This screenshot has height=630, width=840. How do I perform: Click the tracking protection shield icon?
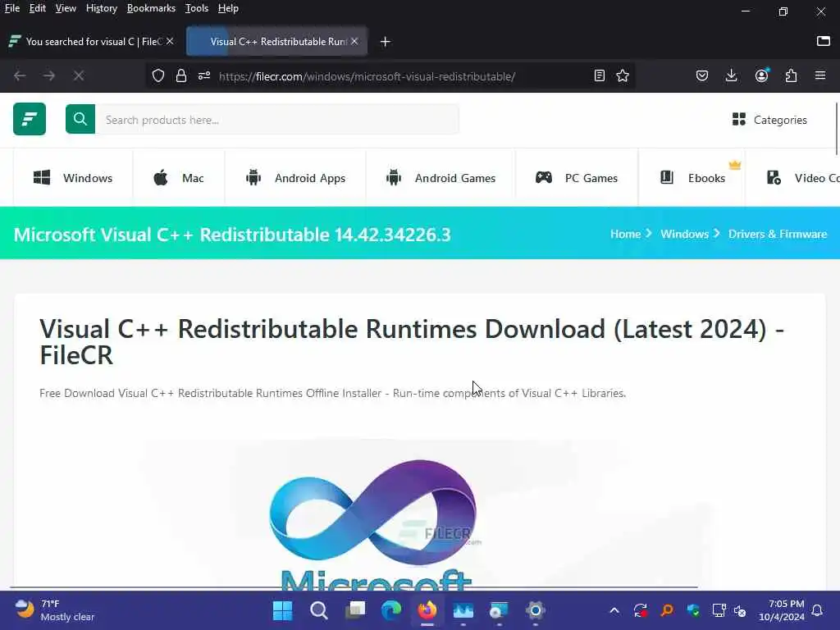(158, 75)
